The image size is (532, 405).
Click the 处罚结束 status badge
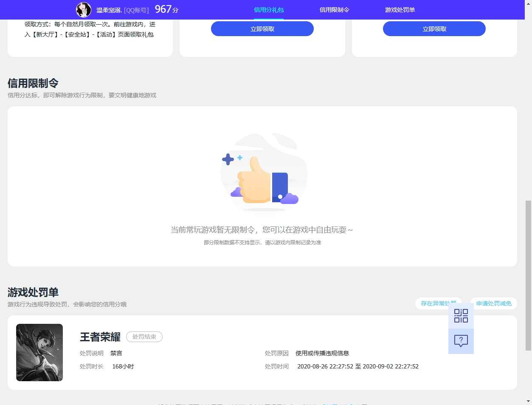click(144, 337)
